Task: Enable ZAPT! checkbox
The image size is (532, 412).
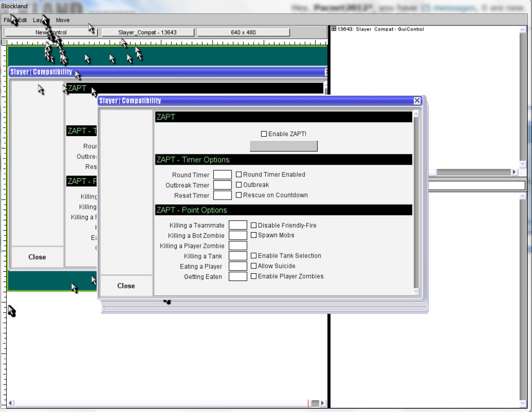Action: [264, 134]
